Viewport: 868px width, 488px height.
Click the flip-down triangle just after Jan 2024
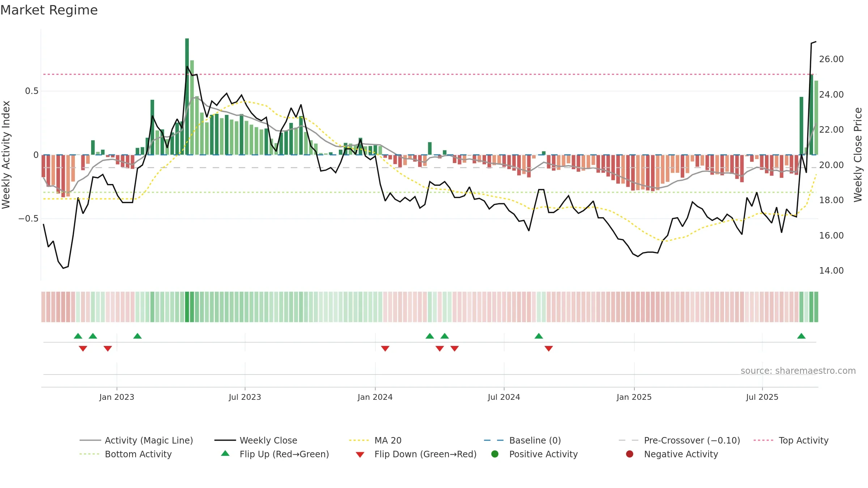tap(385, 348)
